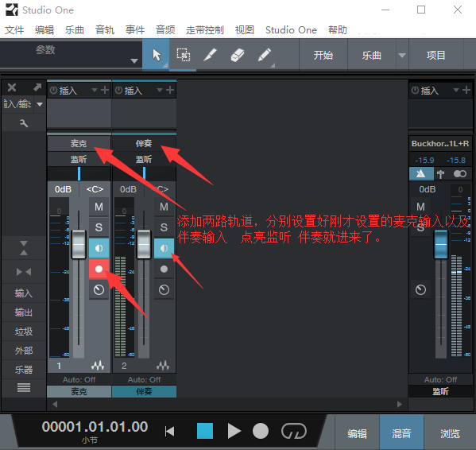Toggle monitor on 麦克 channel
Image resolution: width=476 pixels, height=450 pixels.
(x=99, y=248)
